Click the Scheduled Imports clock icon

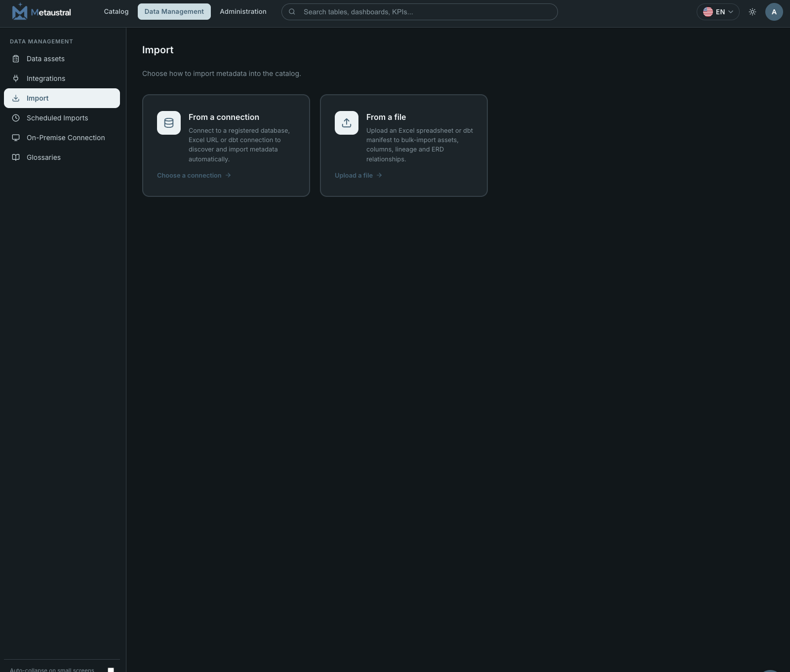point(16,118)
